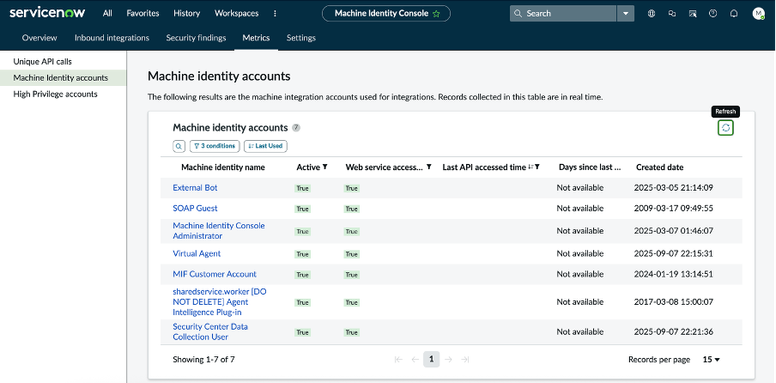
Task: Sort by Days since last column header
Action: point(589,167)
